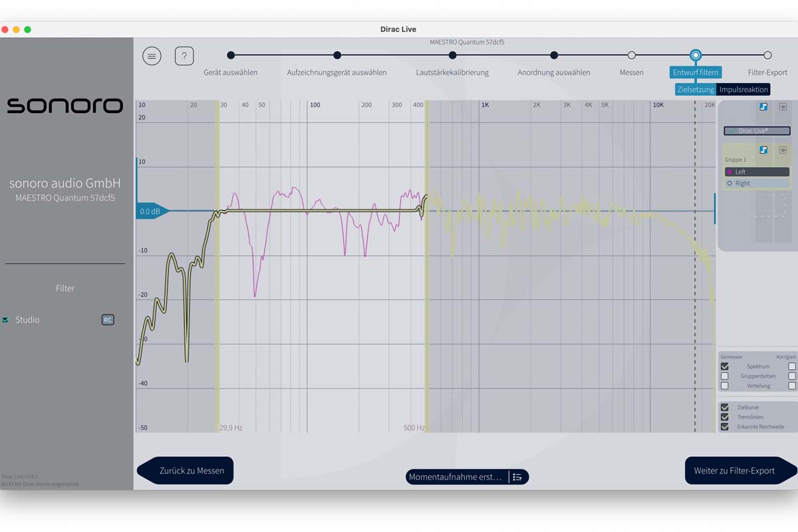Click the right-hand icon in Gruppe 1

click(783, 150)
